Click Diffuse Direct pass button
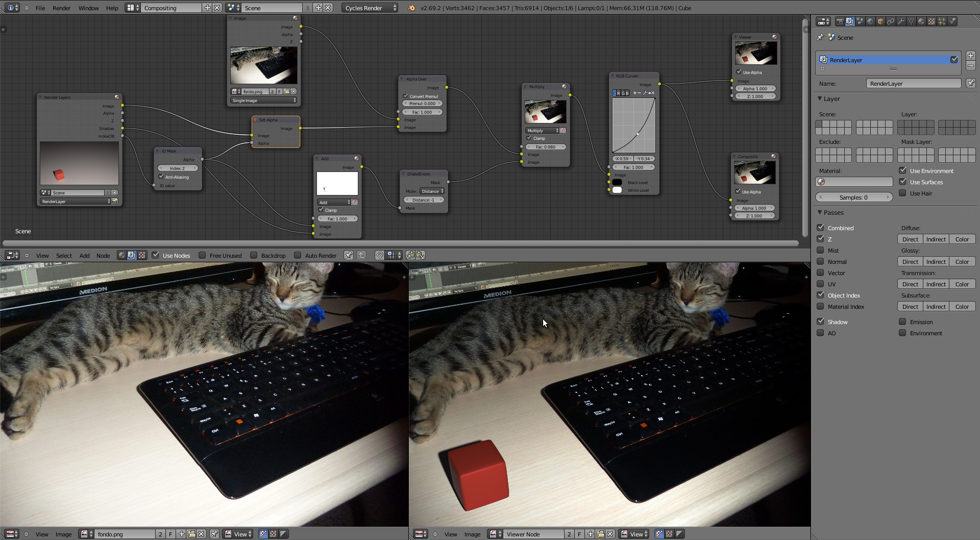 pos(910,239)
